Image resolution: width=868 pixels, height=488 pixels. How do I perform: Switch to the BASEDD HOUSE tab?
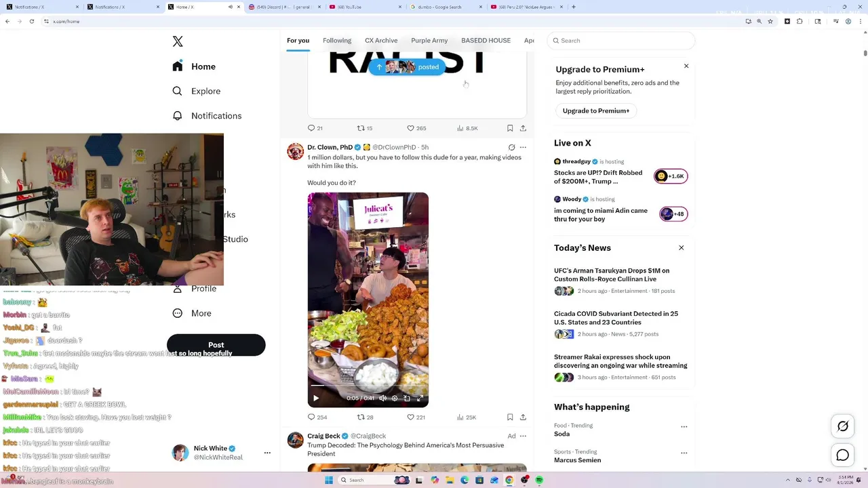[486, 41]
